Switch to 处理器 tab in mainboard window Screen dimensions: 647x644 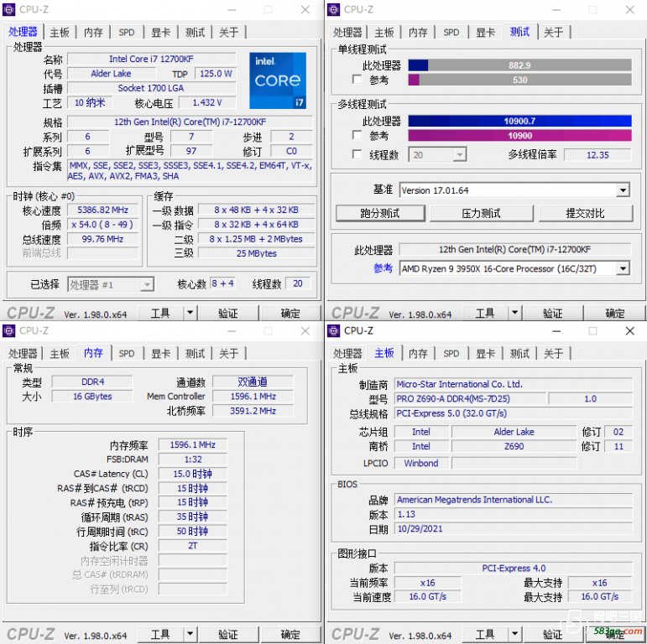tap(347, 353)
